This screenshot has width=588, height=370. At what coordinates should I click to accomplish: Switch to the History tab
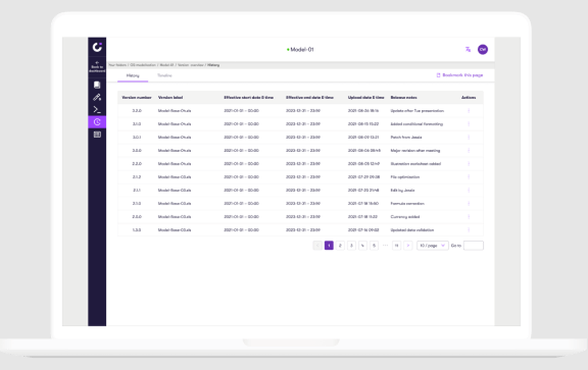click(133, 76)
